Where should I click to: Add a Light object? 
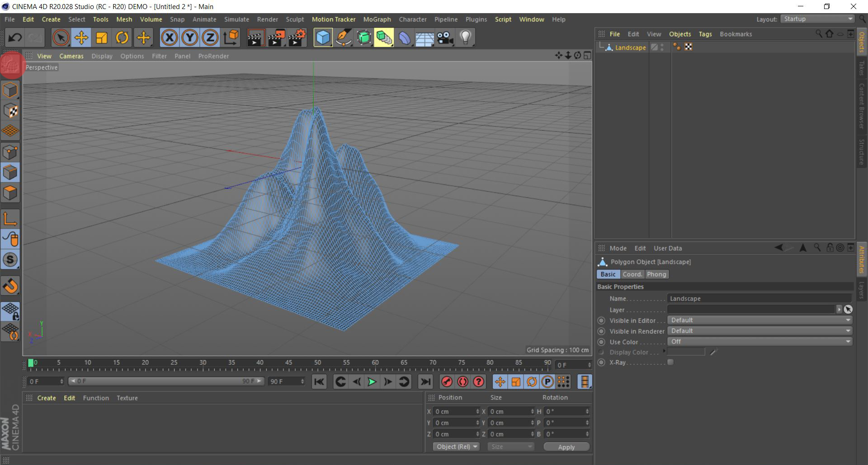(x=466, y=38)
